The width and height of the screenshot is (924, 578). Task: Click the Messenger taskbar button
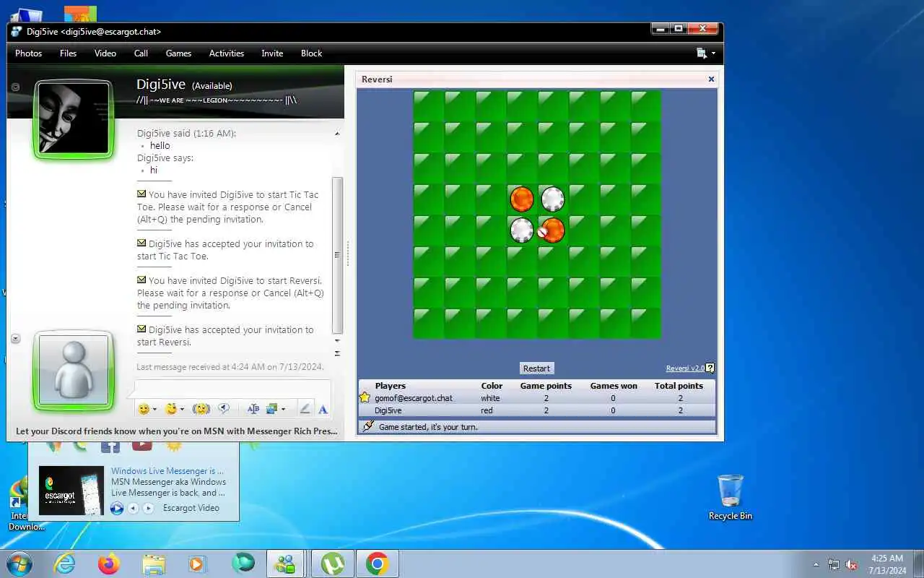click(285, 564)
